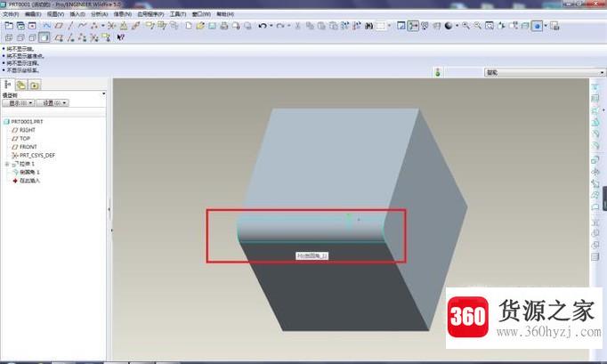Open the 窗口(W) menu
Viewport: 607px width, 364px height.
point(201,14)
